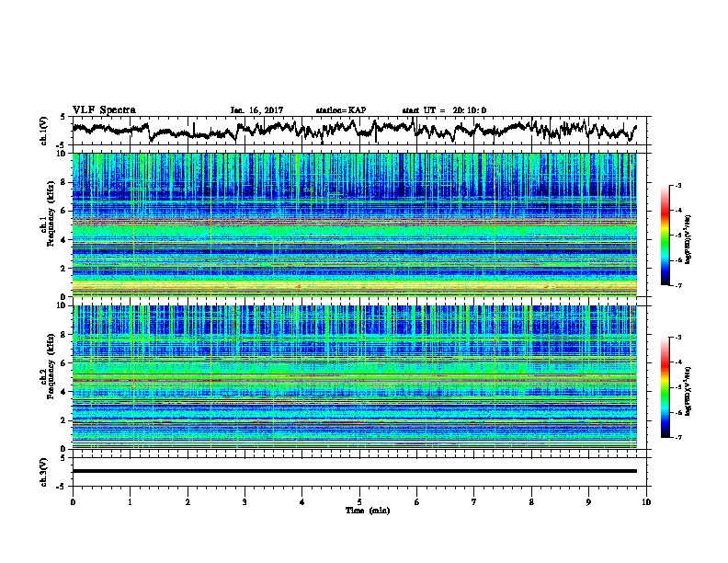Click time axis tick label 5
Viewport: 728px width, 563px height.
pyautogui.click(x=359, y=502)
